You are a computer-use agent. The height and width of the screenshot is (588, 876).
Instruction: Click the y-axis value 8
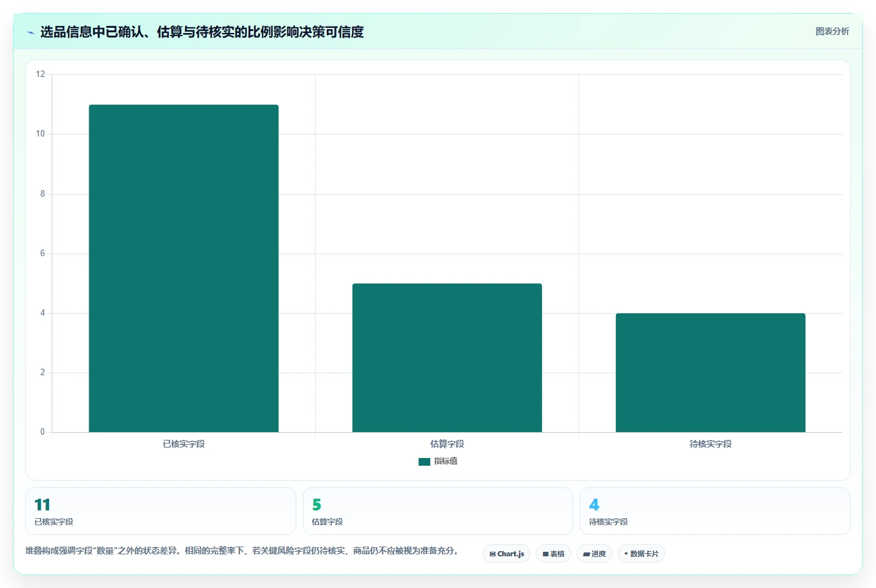43,194
